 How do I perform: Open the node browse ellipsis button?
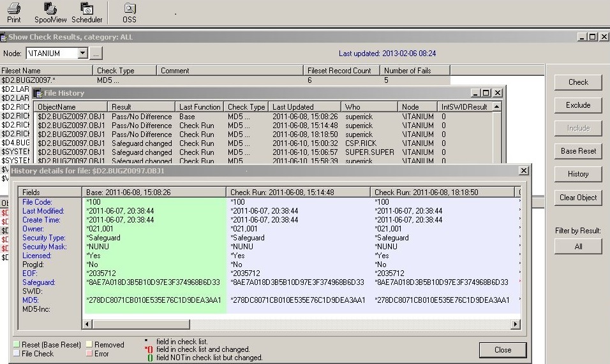[96, 53]
